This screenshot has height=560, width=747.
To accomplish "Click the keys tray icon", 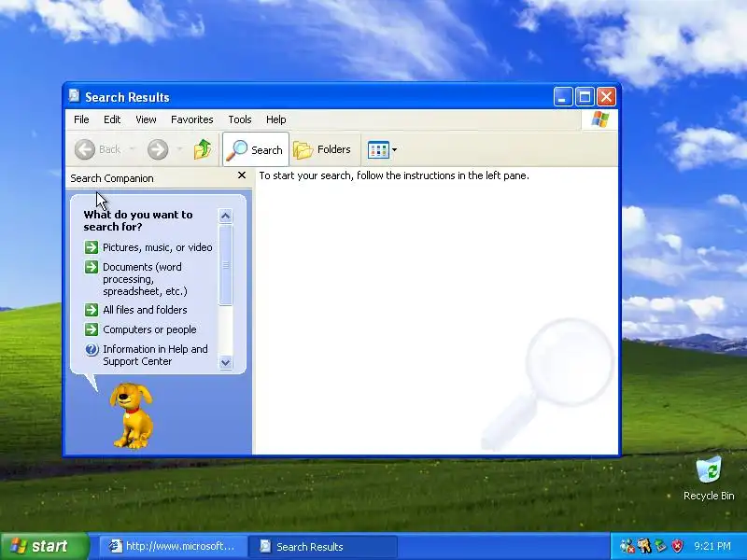I will (644, 546).
